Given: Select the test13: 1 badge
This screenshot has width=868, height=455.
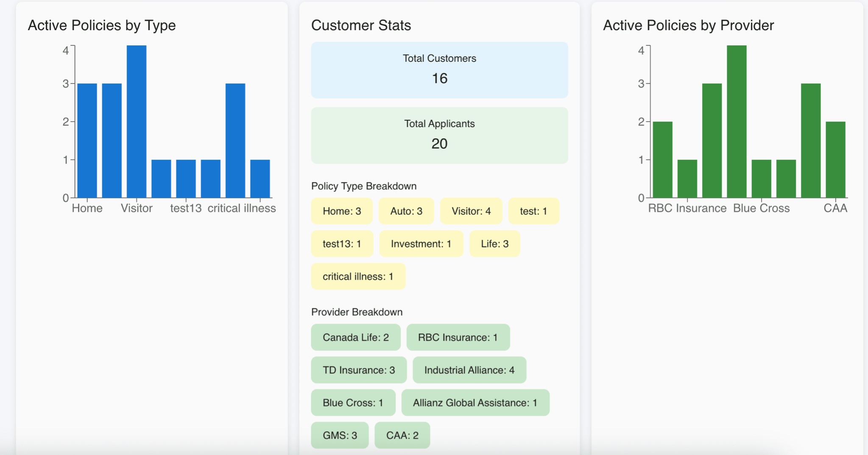Looking at the screenshot, I should click(x=341, y=243).
